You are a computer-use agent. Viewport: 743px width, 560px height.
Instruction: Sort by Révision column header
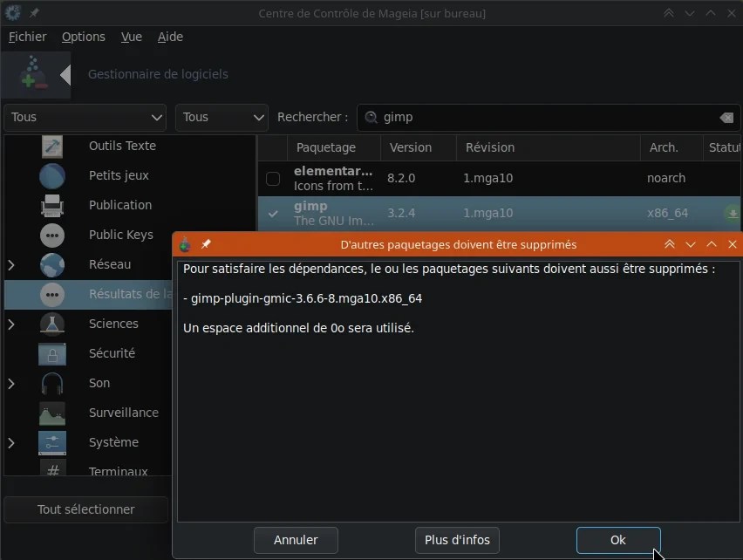549,147
